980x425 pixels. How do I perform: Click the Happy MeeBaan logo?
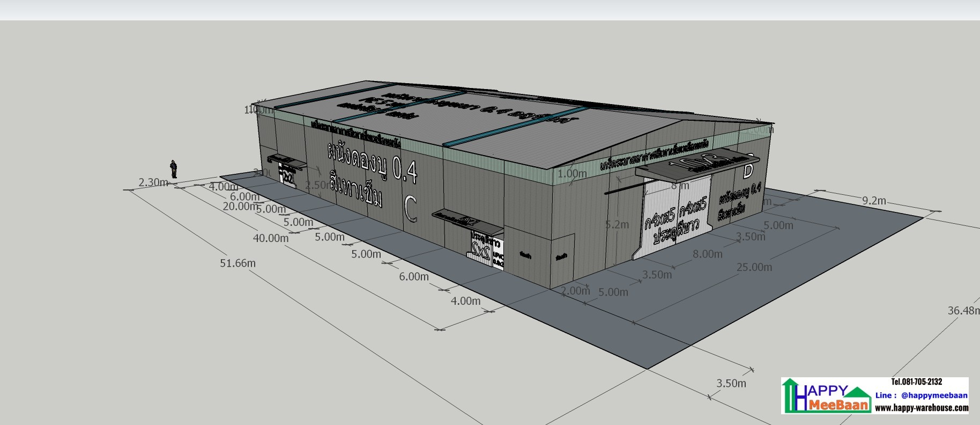click(x=826, y=396)
